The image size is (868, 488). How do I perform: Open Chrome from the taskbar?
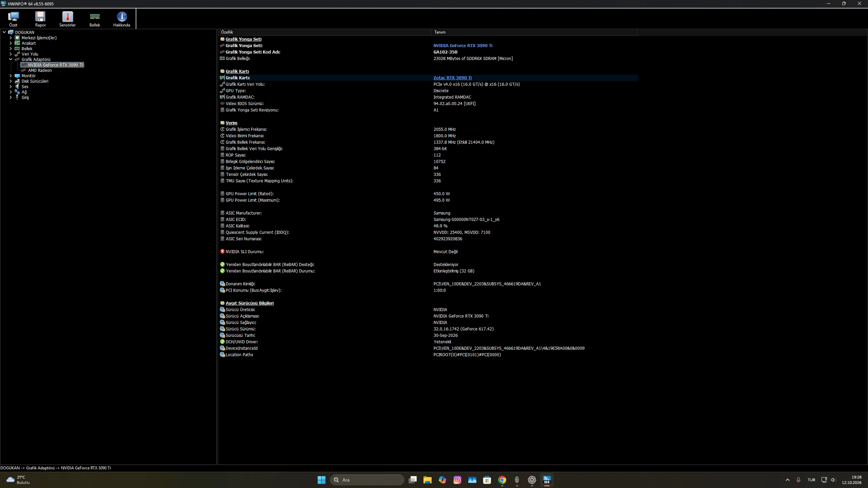click(x=502, y=480)
